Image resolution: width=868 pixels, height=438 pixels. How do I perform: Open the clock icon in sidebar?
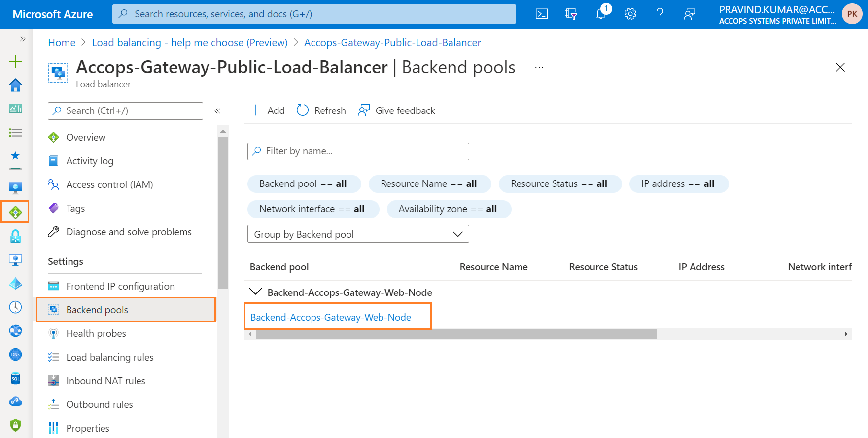pos(16,307)
